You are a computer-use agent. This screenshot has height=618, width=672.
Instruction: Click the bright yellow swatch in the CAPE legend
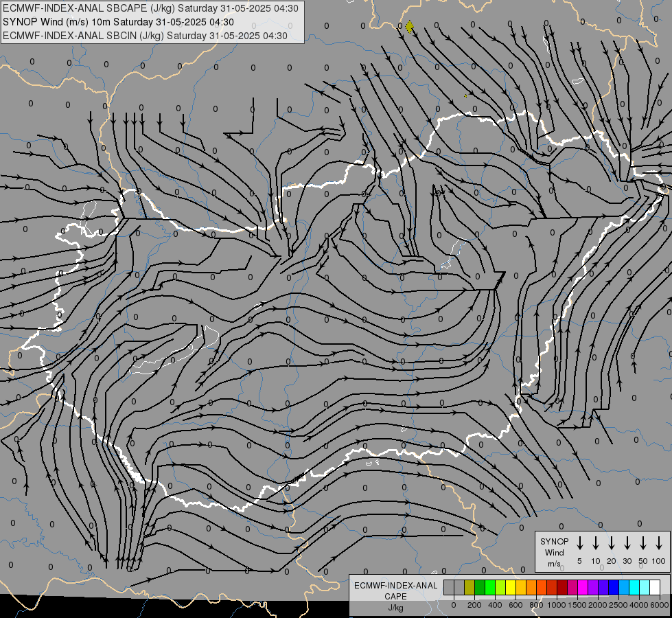pyautogui.click(x=511, y=587)
